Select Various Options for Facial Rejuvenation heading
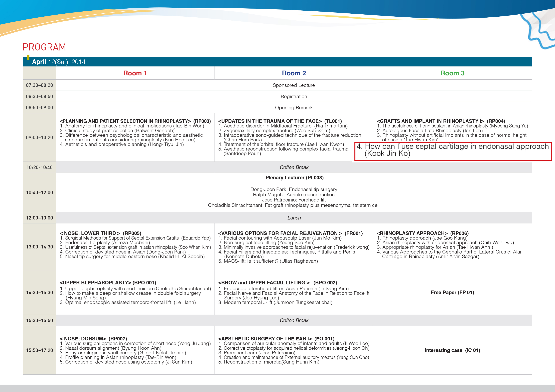555x392 pixels. pyautogui.click(x=290, y=233)
